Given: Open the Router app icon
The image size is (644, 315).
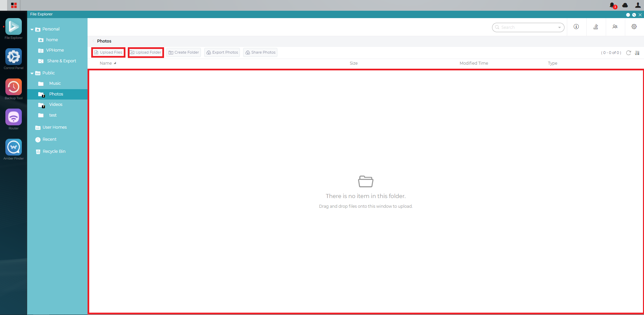Looking at the screenshot, I should (x=13, y=117).
